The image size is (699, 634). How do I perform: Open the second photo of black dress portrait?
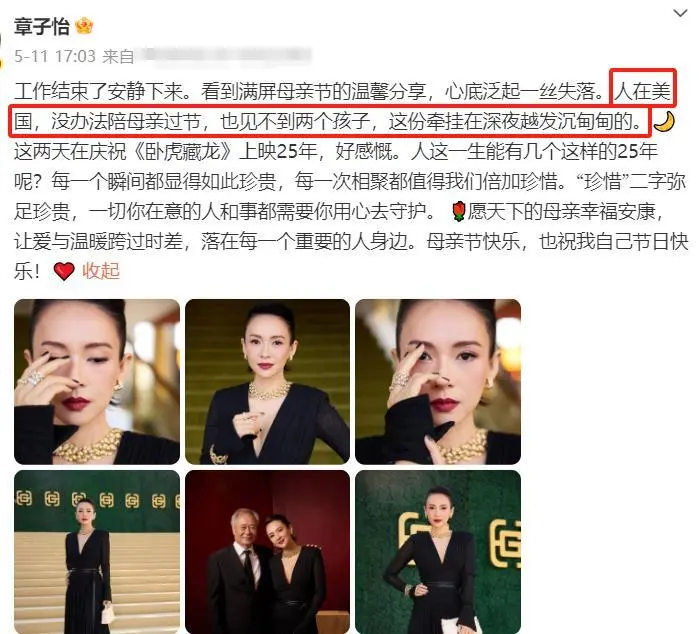(267, 382)
